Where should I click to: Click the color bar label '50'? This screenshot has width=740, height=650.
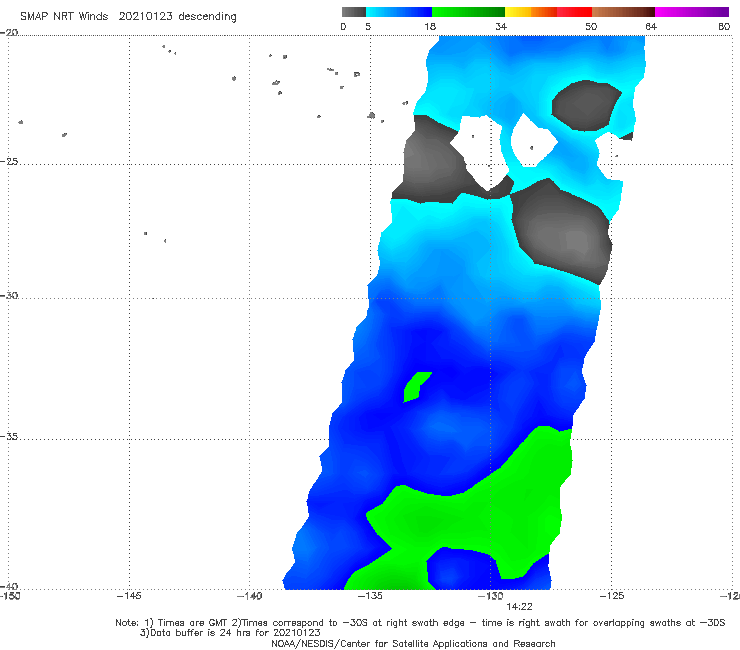coord(591,26)
